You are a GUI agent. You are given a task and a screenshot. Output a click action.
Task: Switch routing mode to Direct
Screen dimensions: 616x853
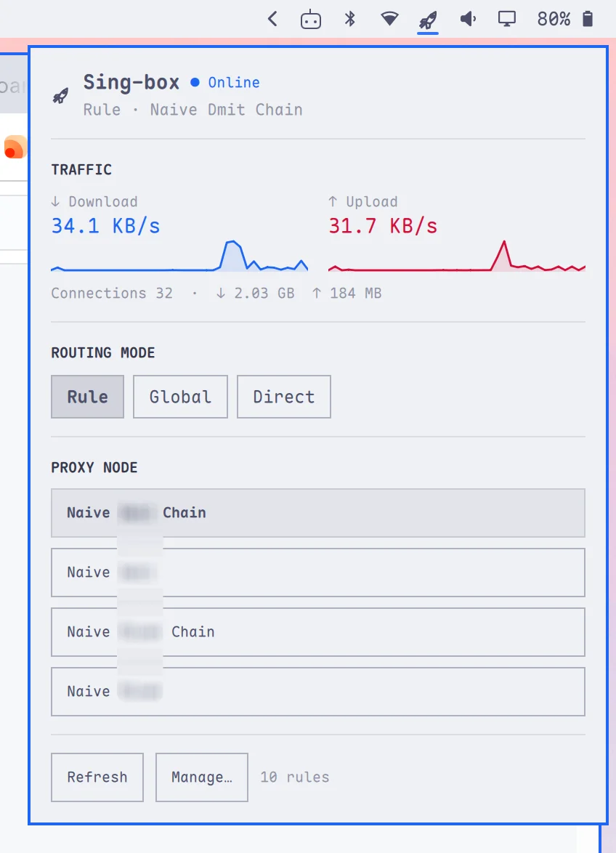(x=284, y=397)
